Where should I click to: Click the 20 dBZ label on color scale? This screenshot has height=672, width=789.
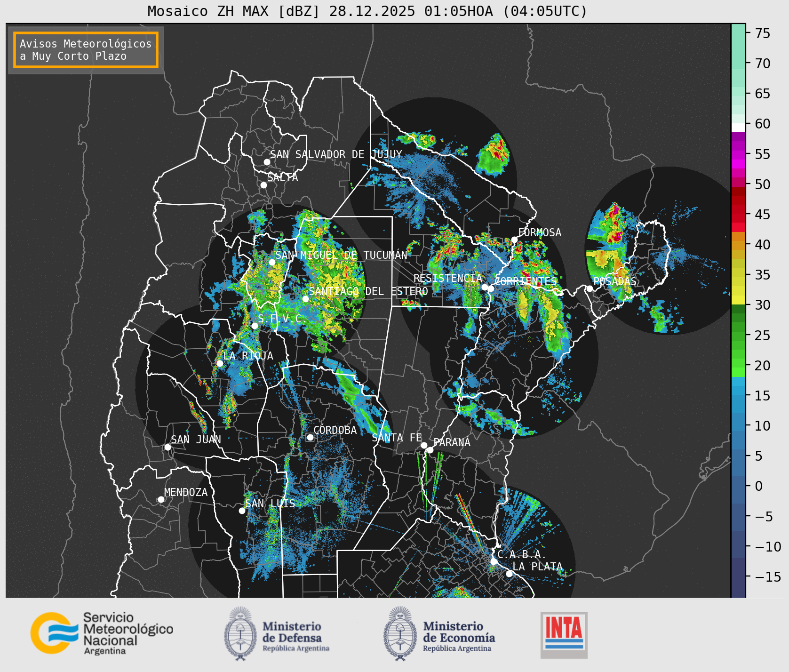click(x=763, y=366)
